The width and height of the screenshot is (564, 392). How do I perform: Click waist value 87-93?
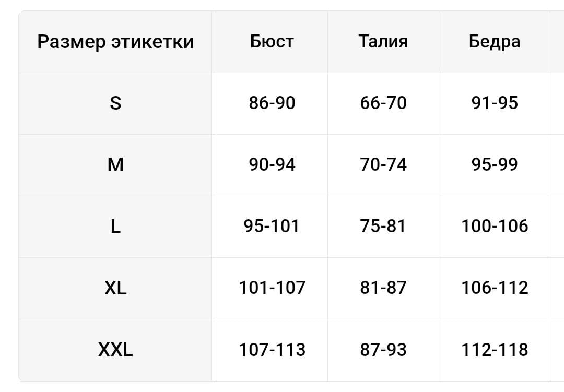point(383,350)
